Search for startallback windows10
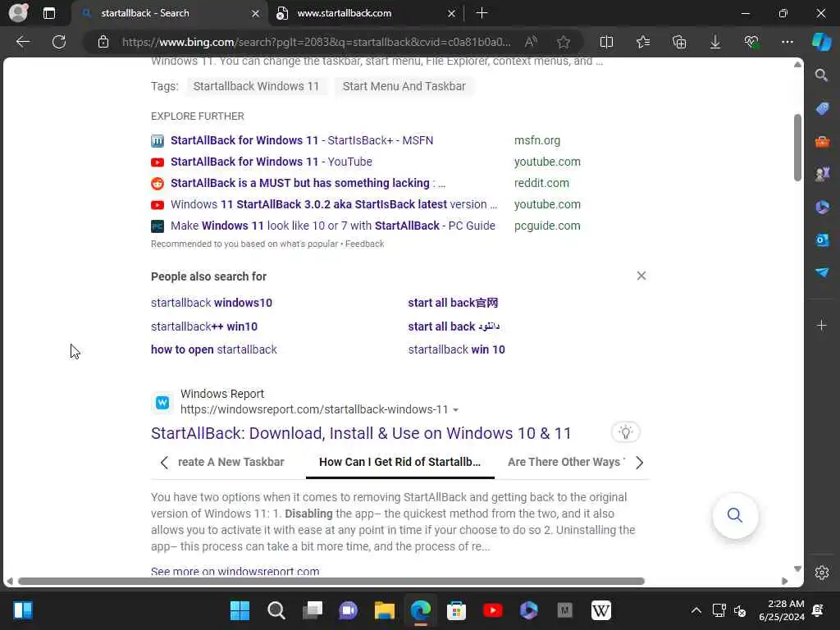 (x=212, y=303)
